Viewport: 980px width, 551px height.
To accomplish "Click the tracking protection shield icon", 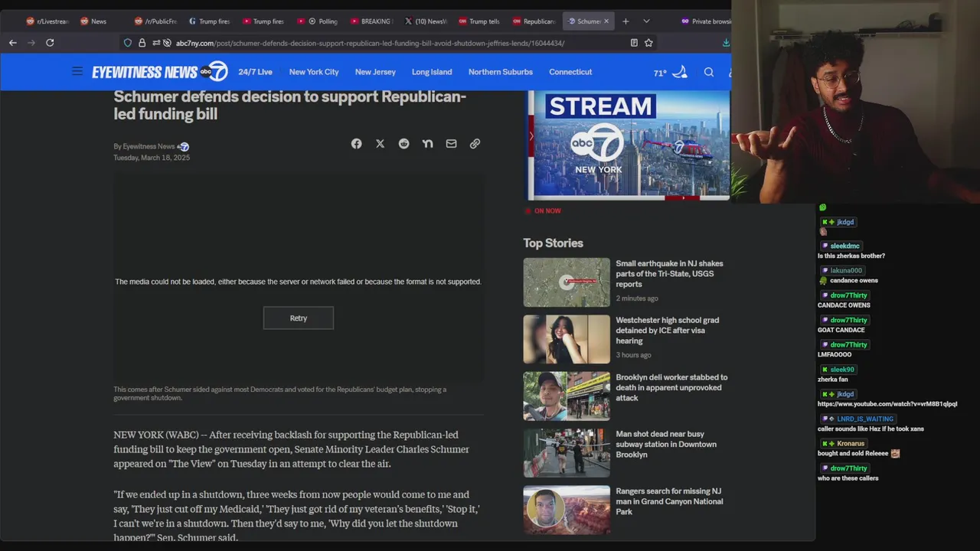I will tap(128, 43).
